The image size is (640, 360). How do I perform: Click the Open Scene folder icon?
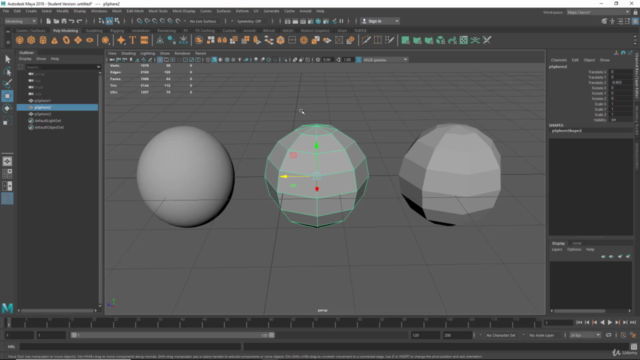point(56,21)
